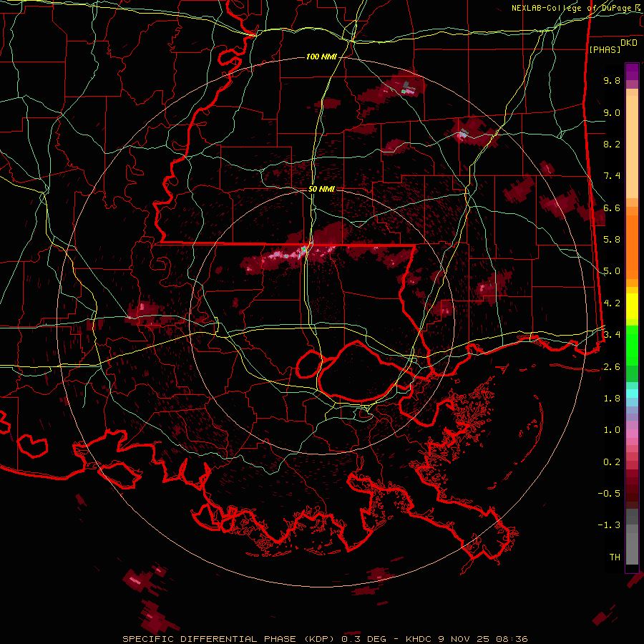644x644 pixels.
Task: Click the 2.6 value on the color scale
Action: 612,367
